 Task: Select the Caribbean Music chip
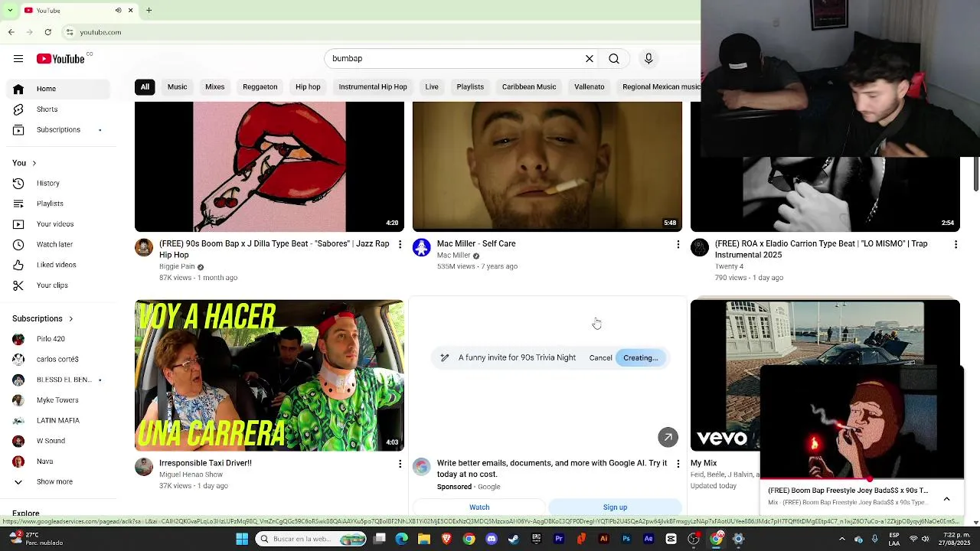529,86
